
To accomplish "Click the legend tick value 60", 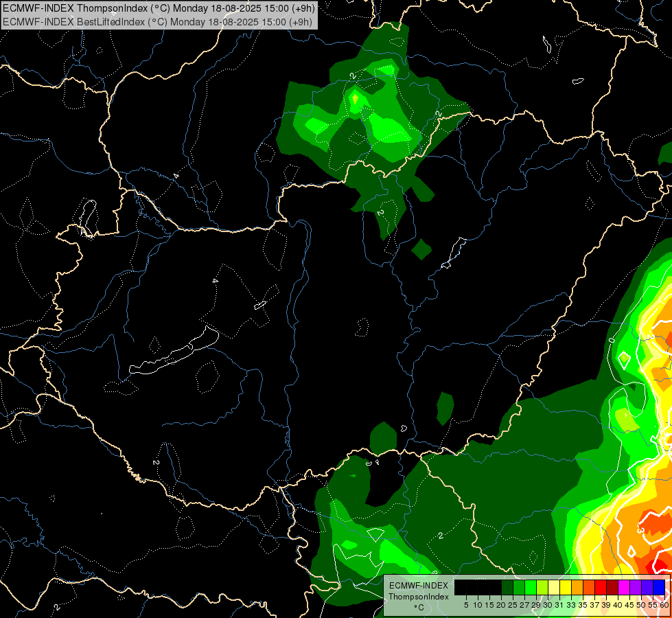I will click(664, 605).
